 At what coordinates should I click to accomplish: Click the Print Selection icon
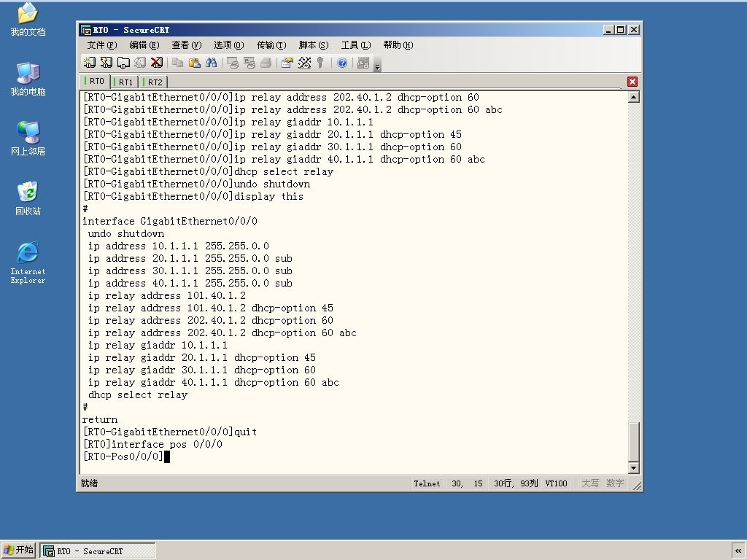[x=249, y=63]
